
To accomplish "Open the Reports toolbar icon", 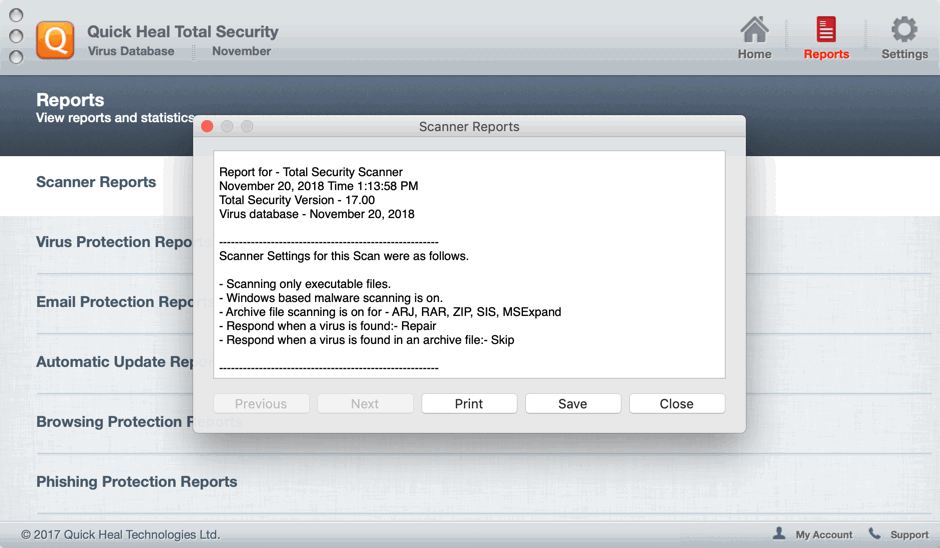I will pos(826,30).
